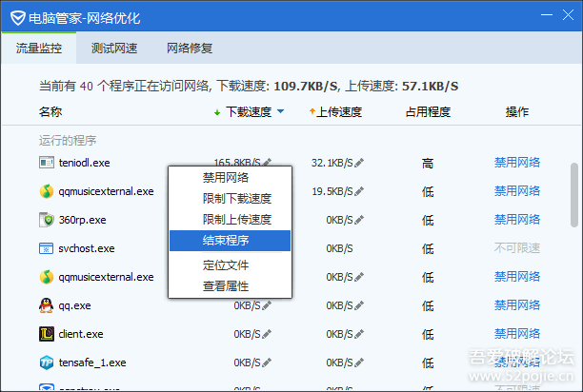Select 结束程序 in the context menu

[x=230, y=241]
